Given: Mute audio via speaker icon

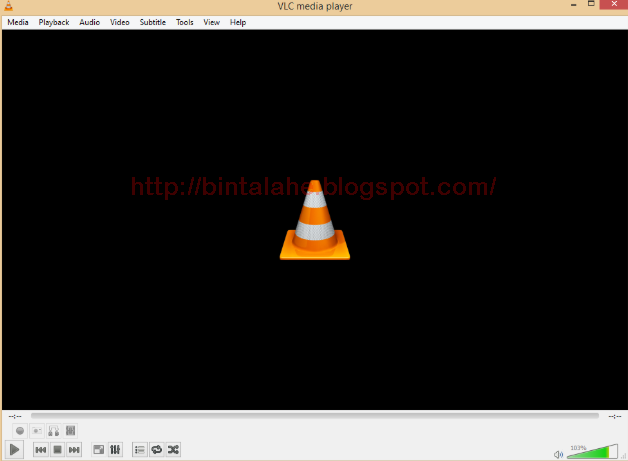Looking at the screenshot, I should pyautogui.click(x=558, y=454).
